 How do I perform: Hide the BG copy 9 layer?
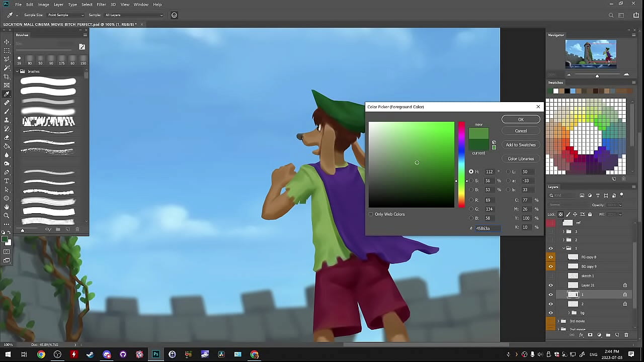[x=551, y=266]
